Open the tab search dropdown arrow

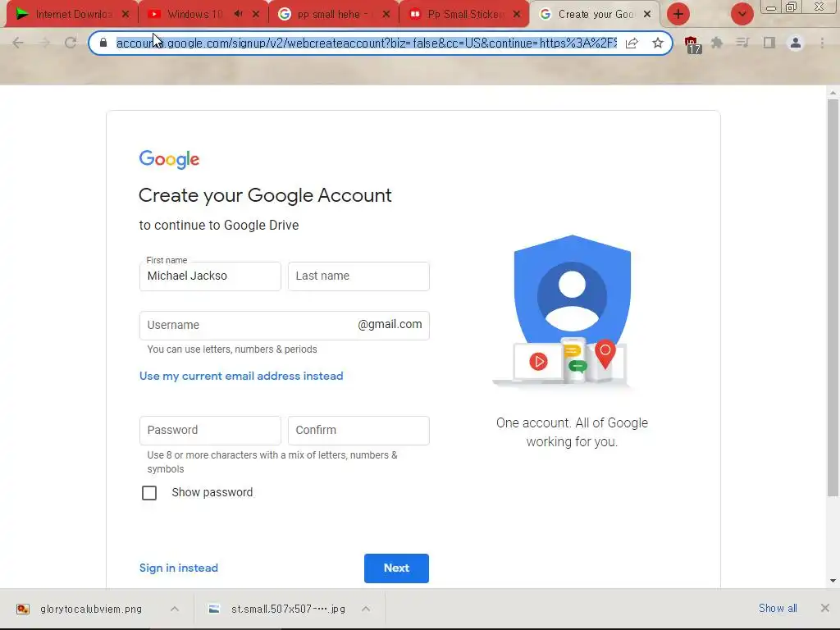click(x=742, y=14)
